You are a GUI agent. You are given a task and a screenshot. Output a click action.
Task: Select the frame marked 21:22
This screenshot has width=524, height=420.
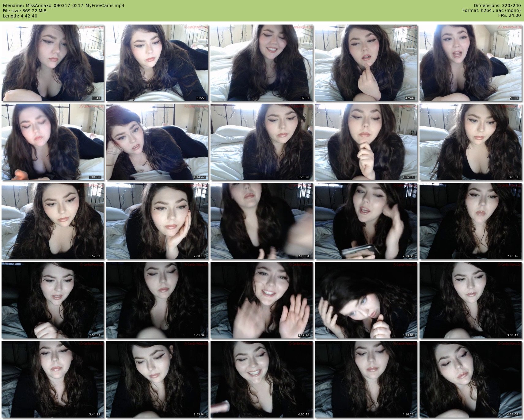157,63
